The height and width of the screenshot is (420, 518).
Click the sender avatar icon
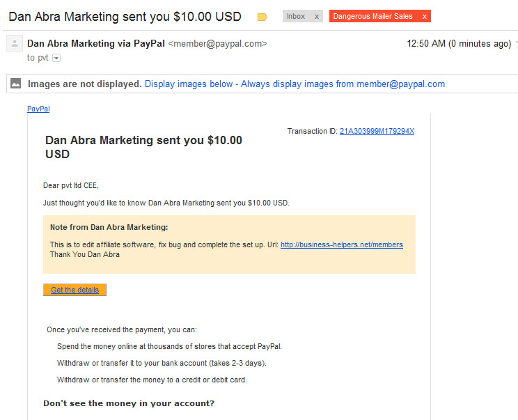[x=15, y=43]
